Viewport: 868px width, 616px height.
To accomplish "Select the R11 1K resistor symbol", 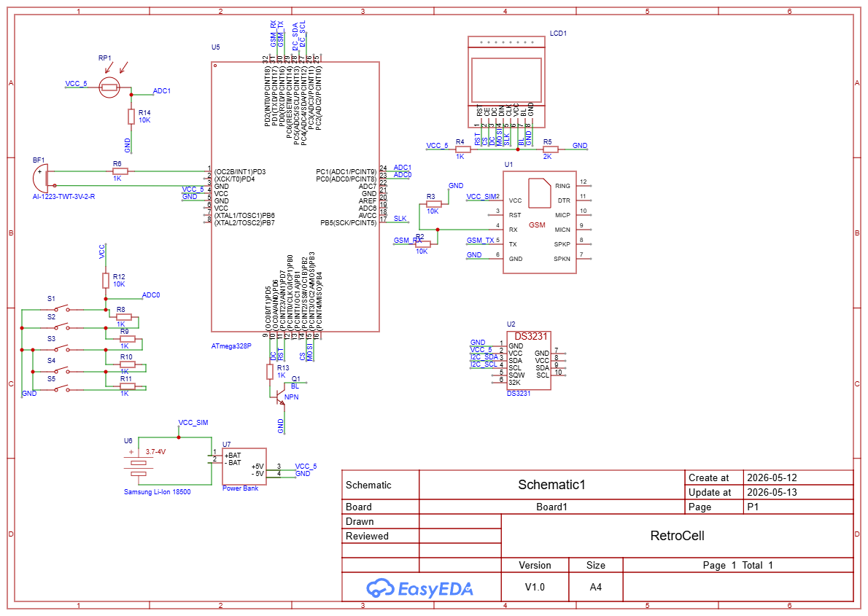I will tap(128, 386).
